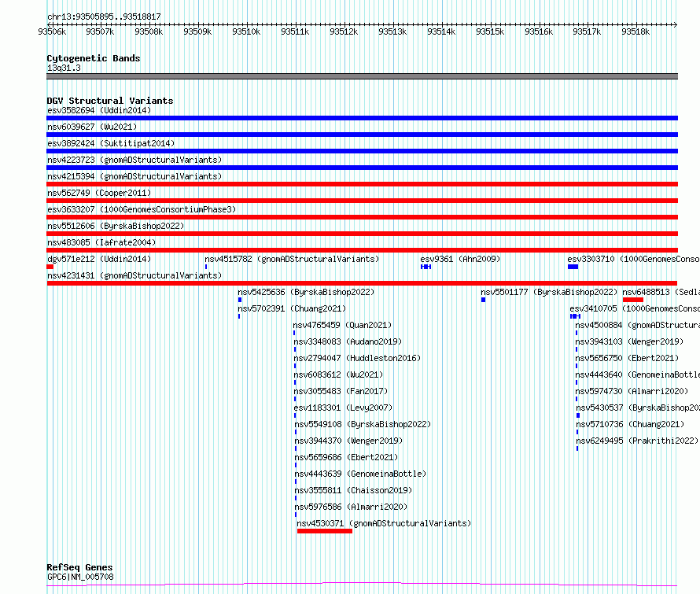The height and width of the screenshot is (594, 700).
Task: Click the nsv3555811 (Chaisson2019) label
Action: point(353,490)
